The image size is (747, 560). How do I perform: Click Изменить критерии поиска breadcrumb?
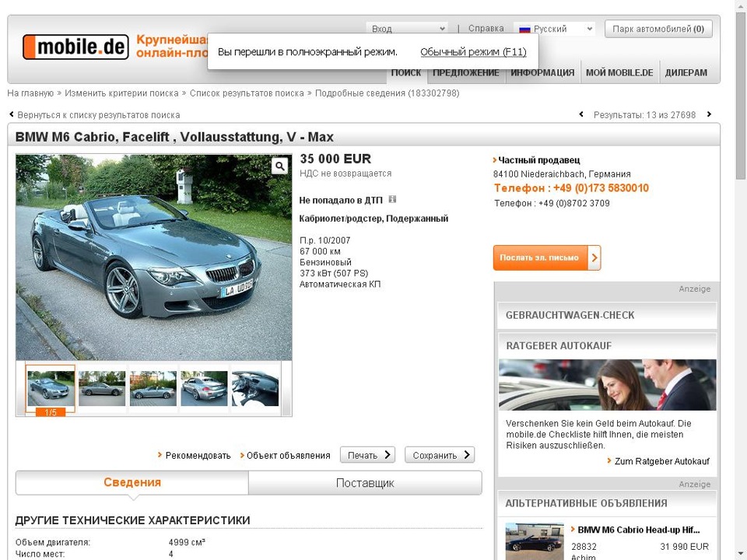click(x=121, y=93)
